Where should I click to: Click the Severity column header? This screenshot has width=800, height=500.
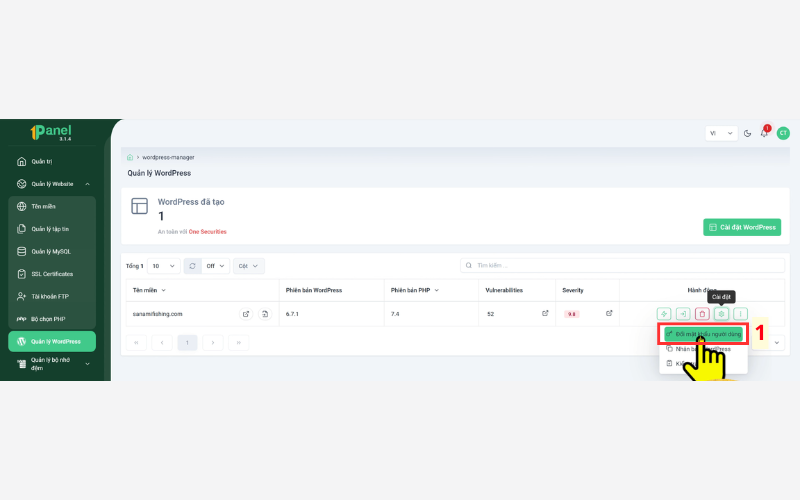(x=572, y=290)
